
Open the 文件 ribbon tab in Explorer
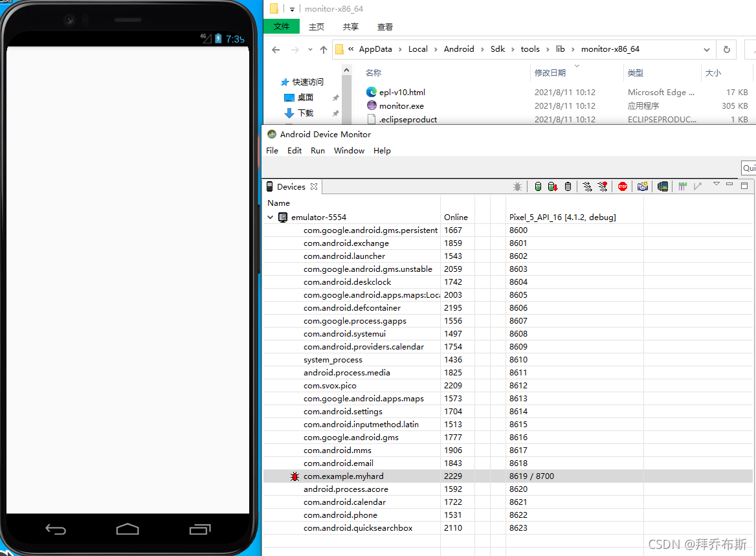coord(282,27)
